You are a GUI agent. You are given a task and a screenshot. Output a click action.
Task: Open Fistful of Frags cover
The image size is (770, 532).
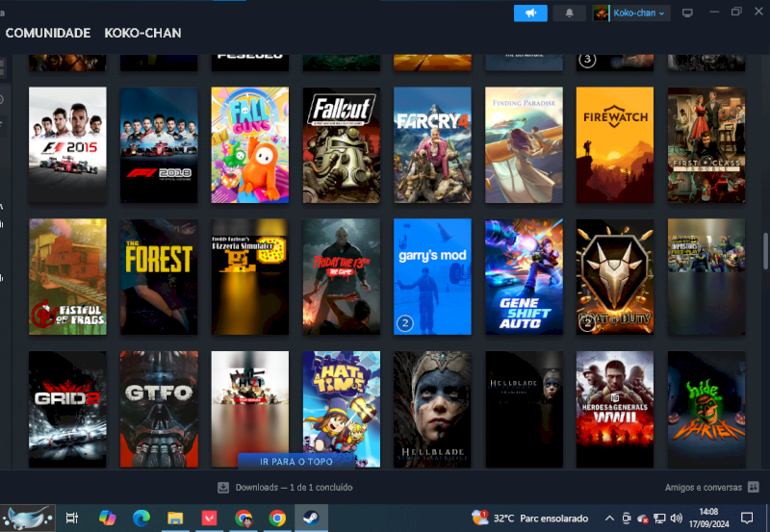point(67,277)
